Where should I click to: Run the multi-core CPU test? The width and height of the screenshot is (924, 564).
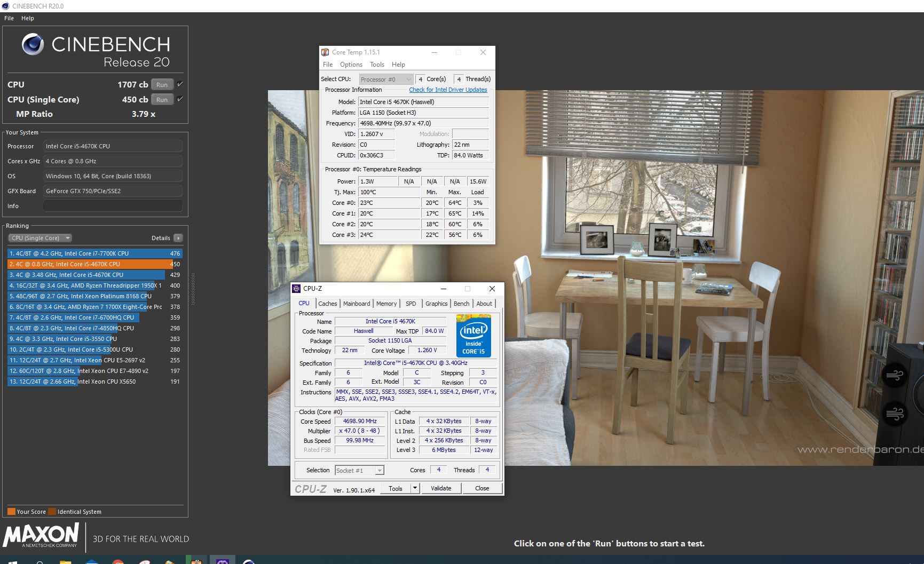coord(162,84)
